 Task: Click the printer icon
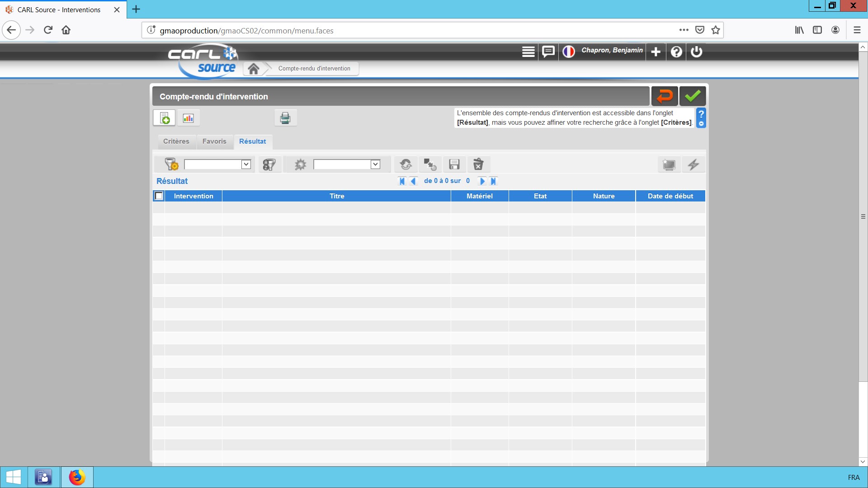[285, 118]
